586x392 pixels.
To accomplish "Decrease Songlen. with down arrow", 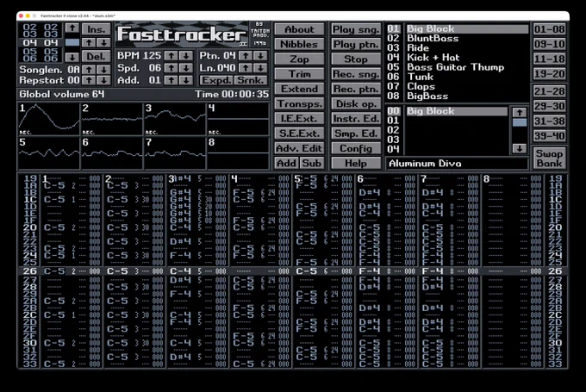I will pos(104,70).
